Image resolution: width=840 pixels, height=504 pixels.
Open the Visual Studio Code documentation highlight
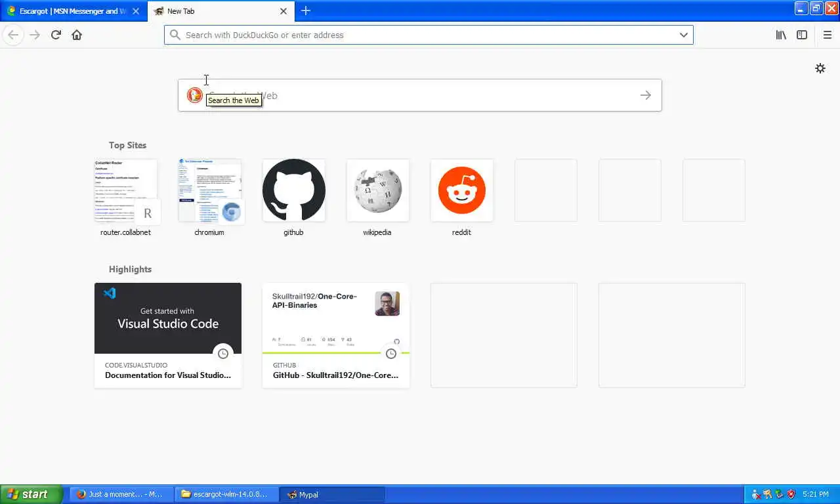pyautogui.click(x=168, y=335)
